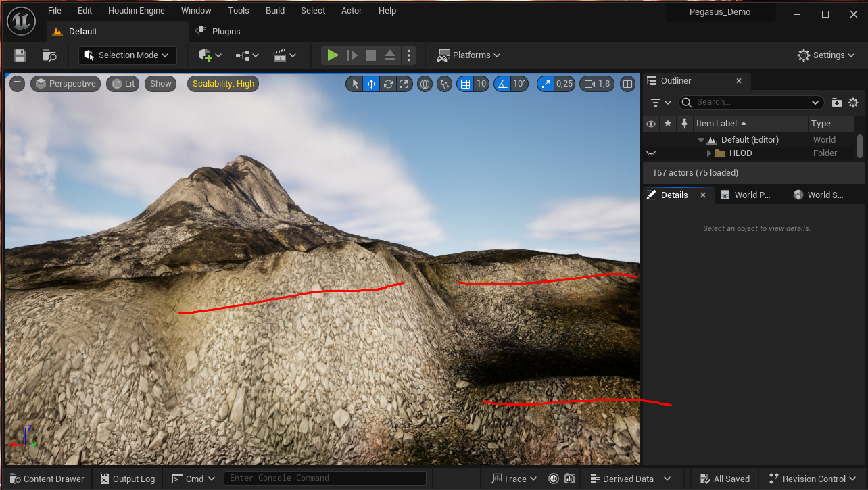Open the File menu
The height and width of the screenshot is (490, 868).
(x=55, y=11)
